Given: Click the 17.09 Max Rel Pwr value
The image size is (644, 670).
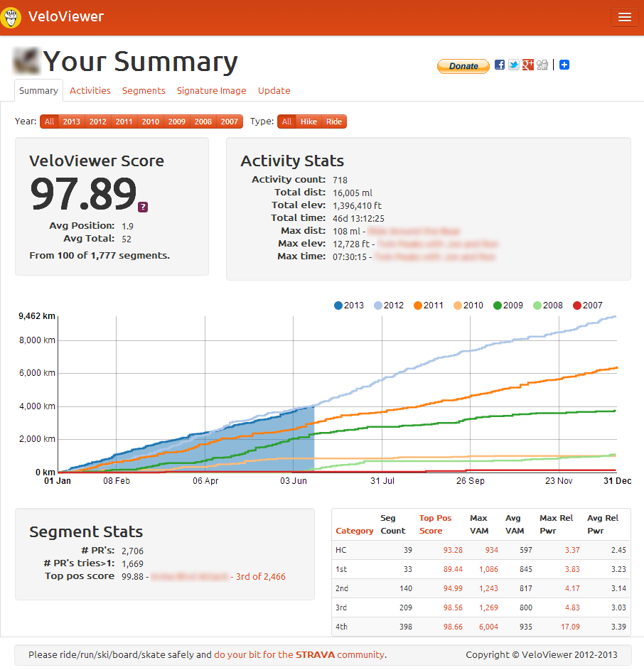Looking at the screenshot, I should [571, 627].
